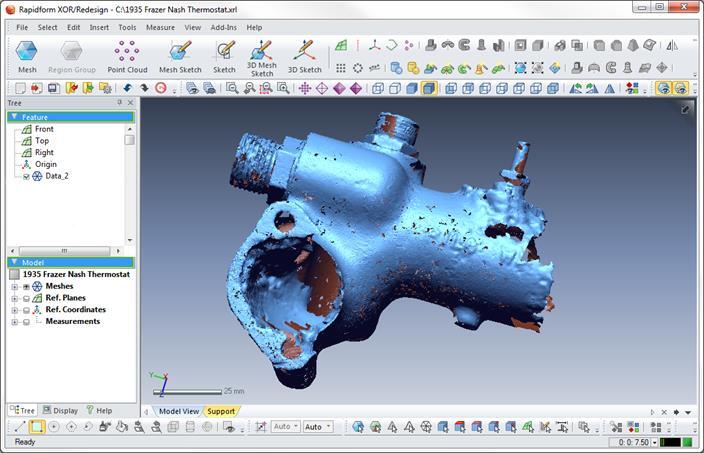The height and width of the screenshot is (453, 704).
Task: Open the File menu
Action: [22, 27]
